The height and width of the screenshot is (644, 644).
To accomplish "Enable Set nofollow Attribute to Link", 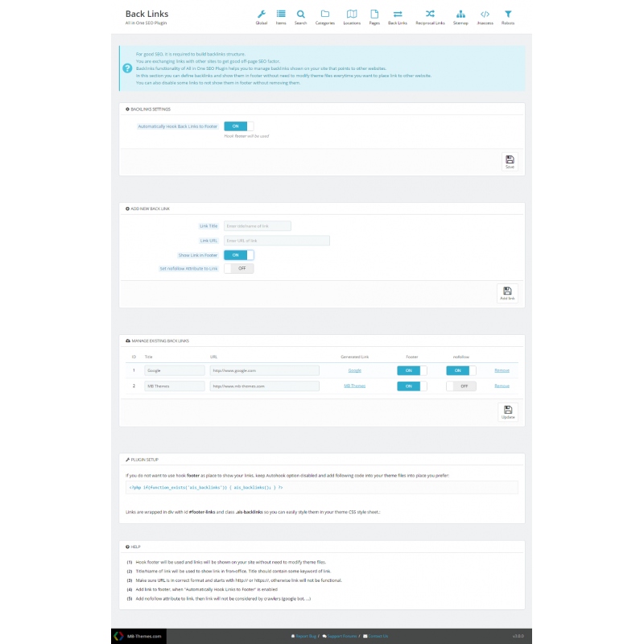I will (238, 268).
